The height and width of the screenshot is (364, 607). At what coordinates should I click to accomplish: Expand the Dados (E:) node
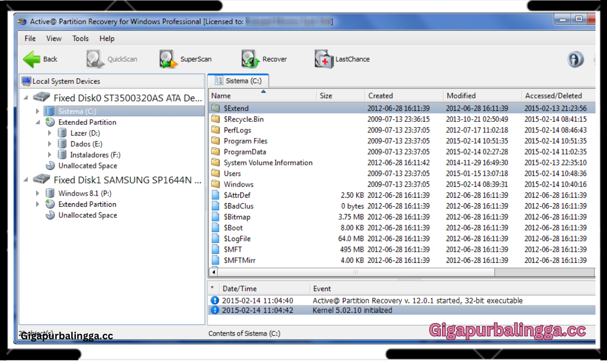point(50,144)
